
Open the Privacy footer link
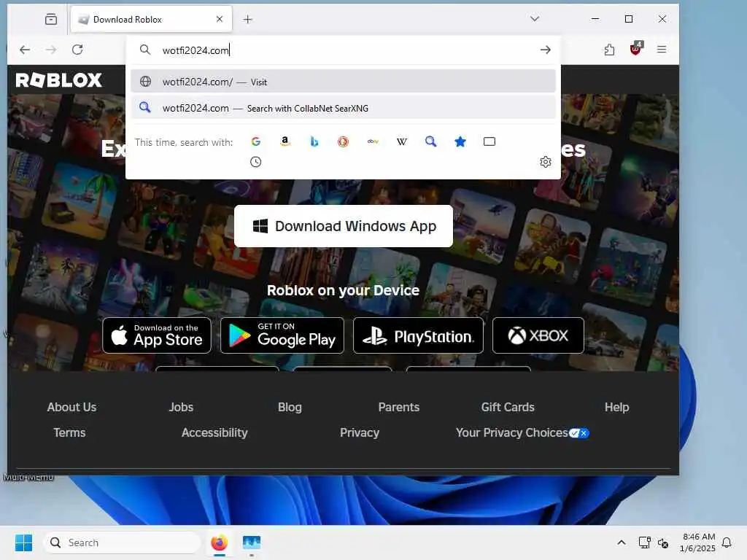click(360, 432)
